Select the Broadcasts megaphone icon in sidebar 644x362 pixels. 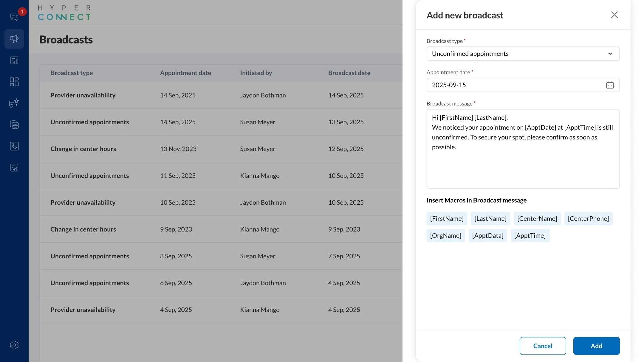pos(14,39)
